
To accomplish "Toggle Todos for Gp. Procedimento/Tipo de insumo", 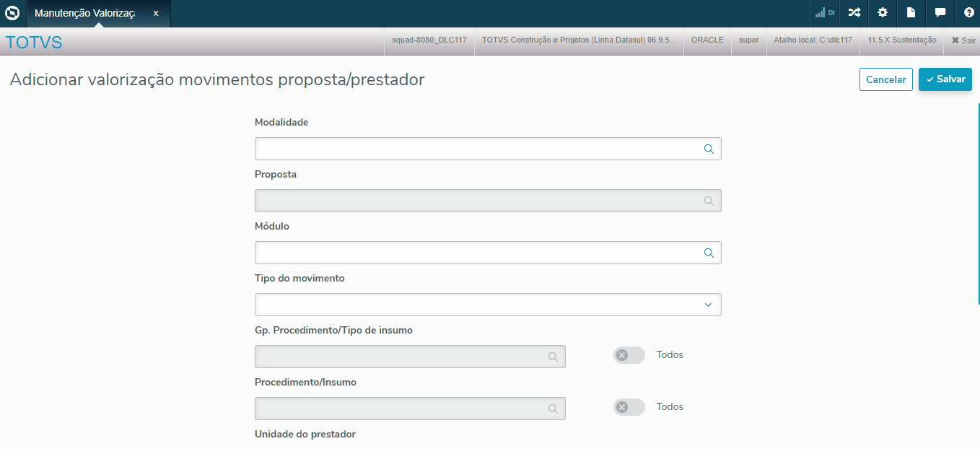I will [x=629, y=355].
